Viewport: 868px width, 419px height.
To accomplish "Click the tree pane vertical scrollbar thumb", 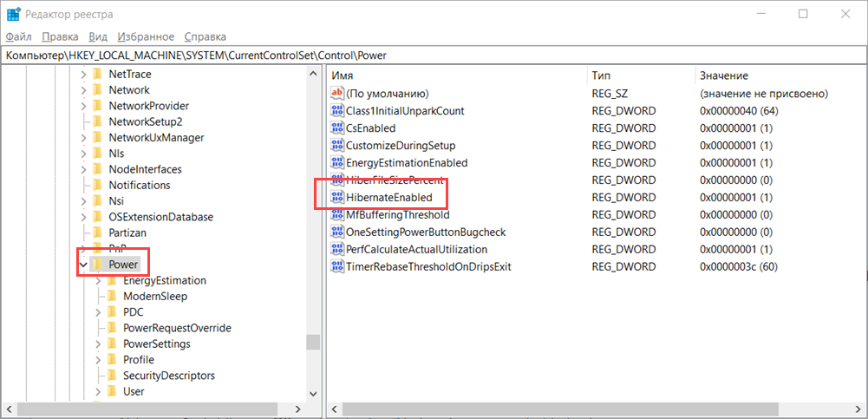I will point(313,342).
